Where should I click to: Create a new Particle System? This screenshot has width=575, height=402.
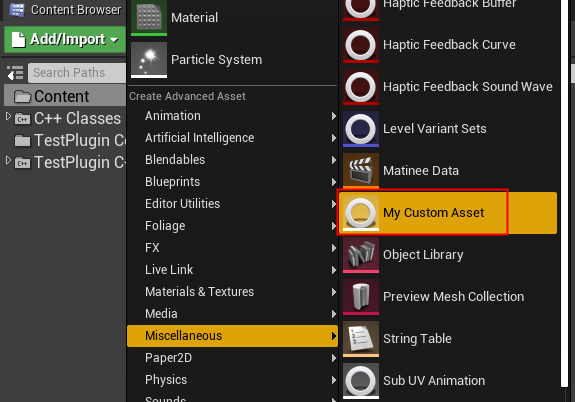(x=232, y=60)
